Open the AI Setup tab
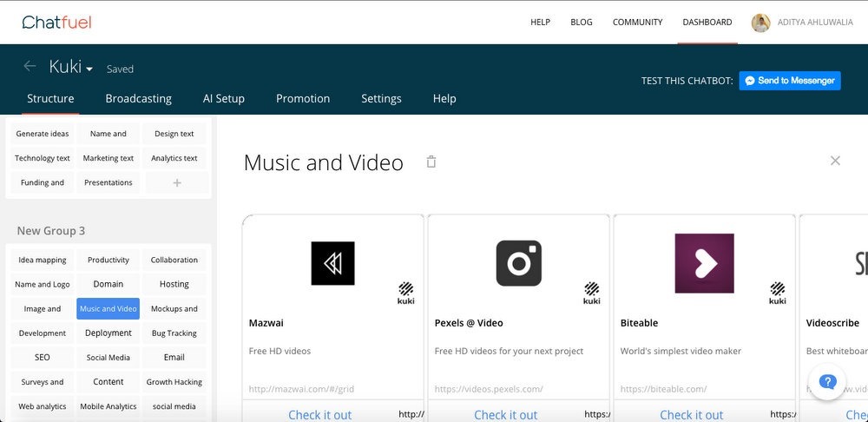Screen dimensions: 868x422 tap(223, 98)
